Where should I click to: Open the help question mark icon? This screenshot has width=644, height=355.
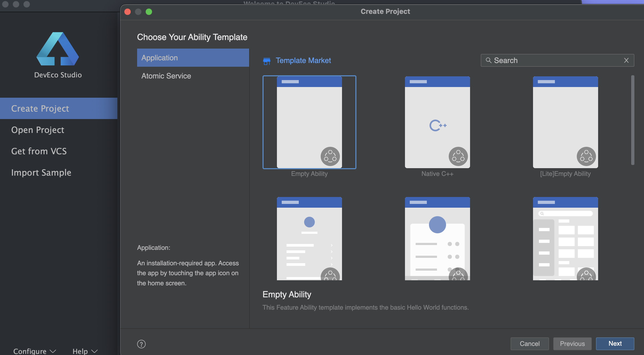click(x=141, y=344)
